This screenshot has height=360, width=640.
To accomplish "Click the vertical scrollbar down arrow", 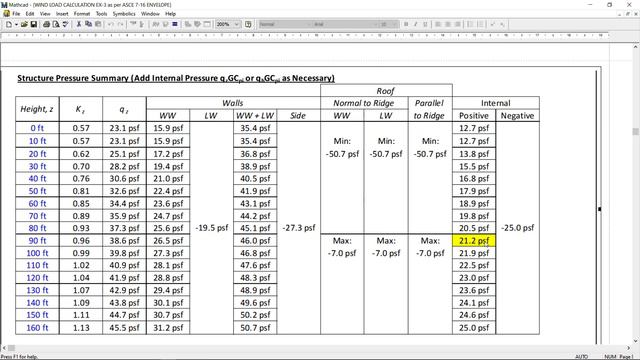I will [636, 341].
